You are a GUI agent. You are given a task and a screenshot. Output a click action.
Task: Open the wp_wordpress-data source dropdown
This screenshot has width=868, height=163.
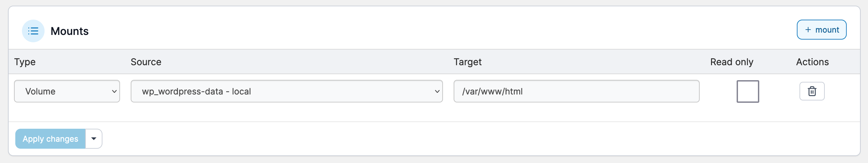pyautogui.click(x=286, y=91)
